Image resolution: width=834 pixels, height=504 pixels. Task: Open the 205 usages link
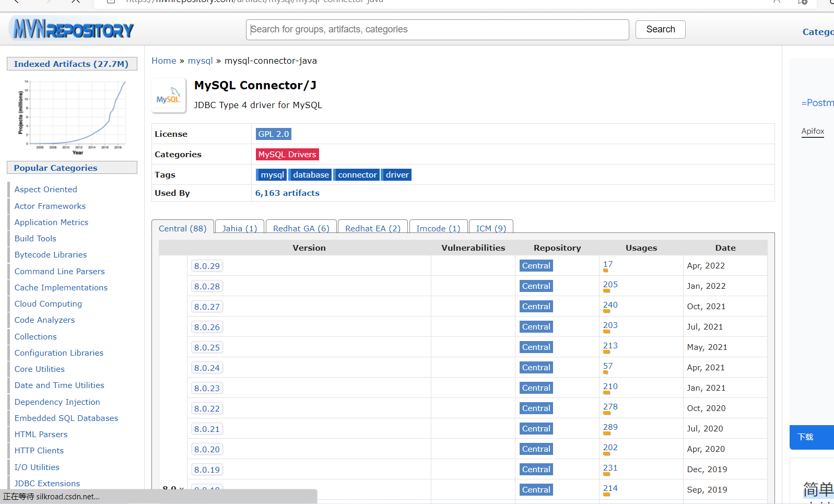tap(610, 285)
